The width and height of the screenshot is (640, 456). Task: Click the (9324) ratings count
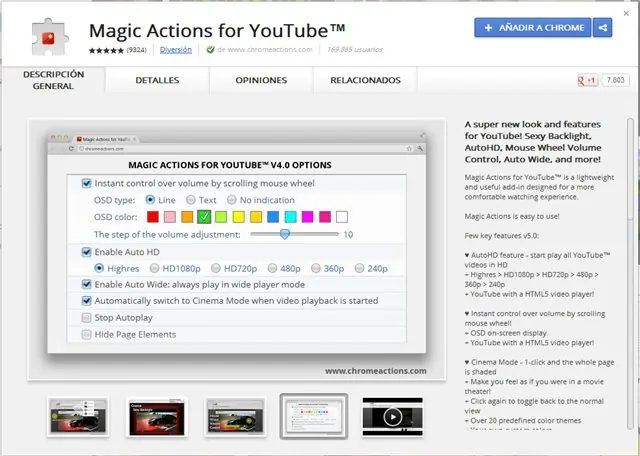(136, 50)
